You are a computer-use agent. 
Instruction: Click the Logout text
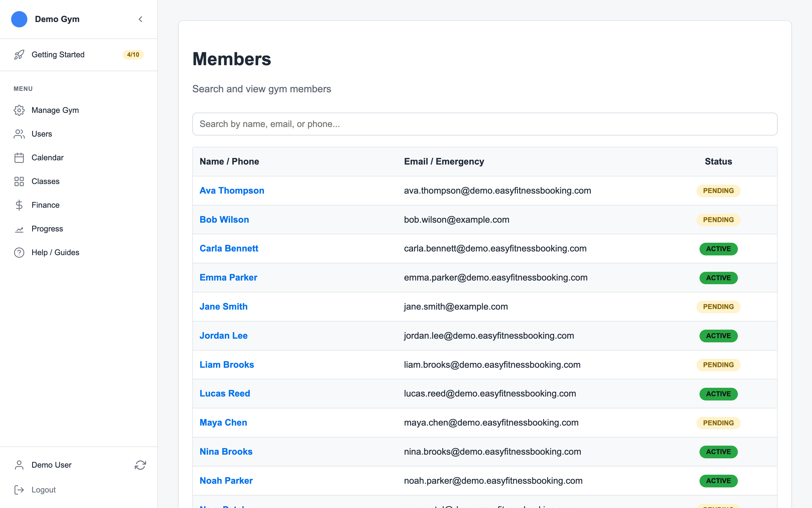coord(44,490)
